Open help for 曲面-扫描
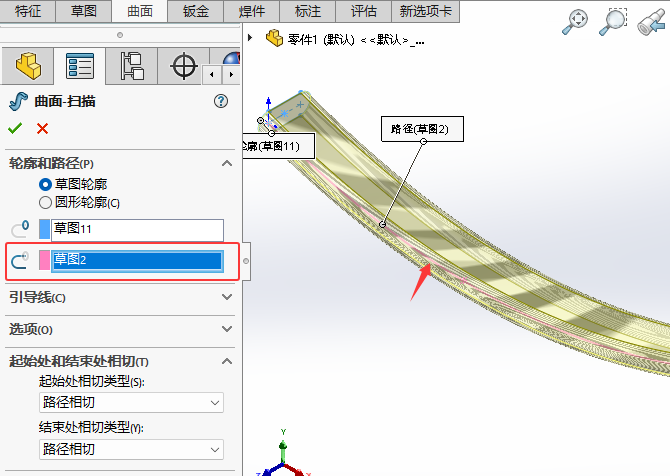 (221, 101)
